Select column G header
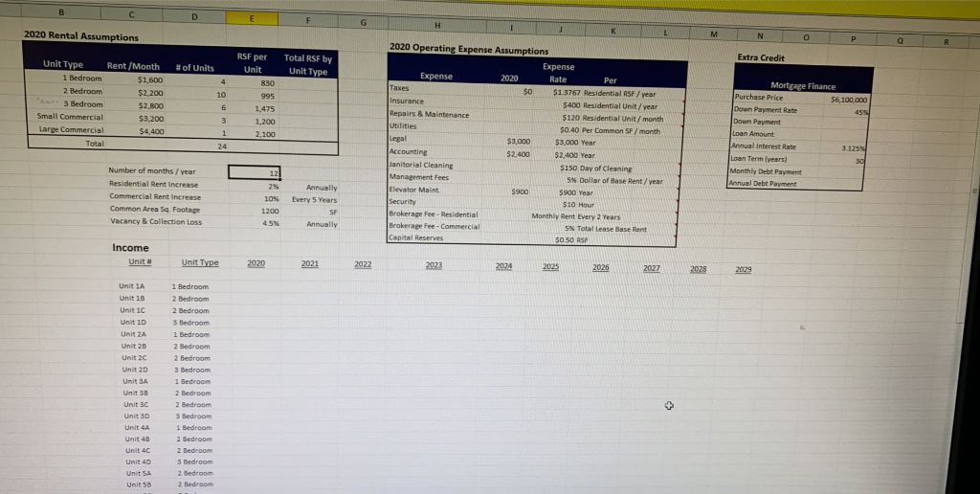Screen dimensions: 980x494 363,23
